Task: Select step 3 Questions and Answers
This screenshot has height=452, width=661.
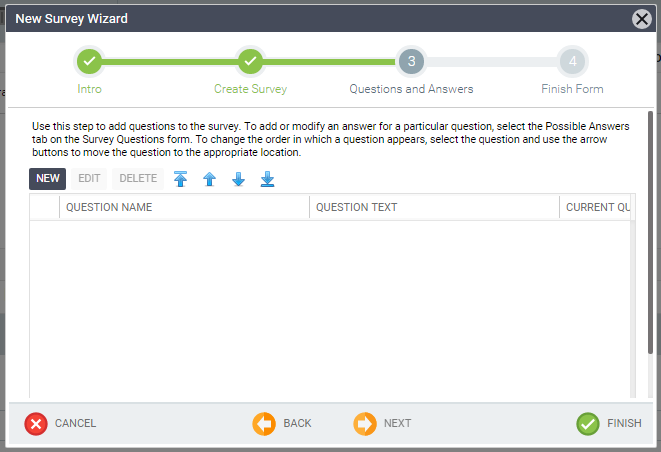Action: click(x=410, y=62)
